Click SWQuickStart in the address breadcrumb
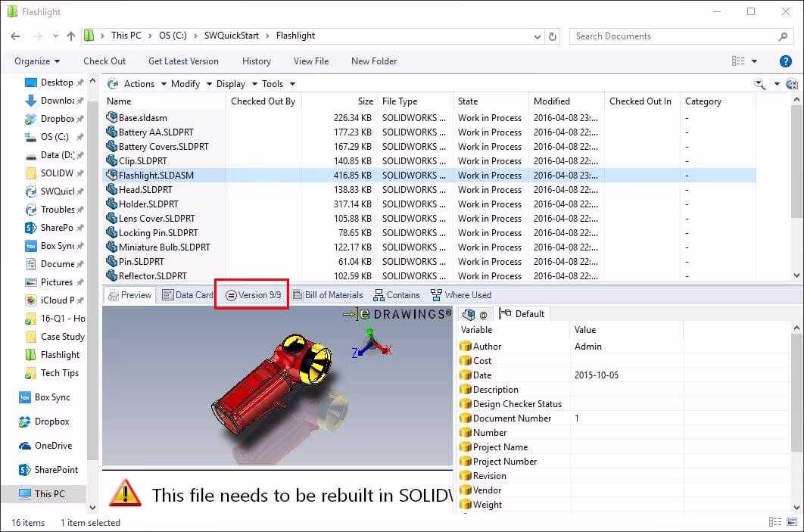The image size is (804, 532). [231, 36]
